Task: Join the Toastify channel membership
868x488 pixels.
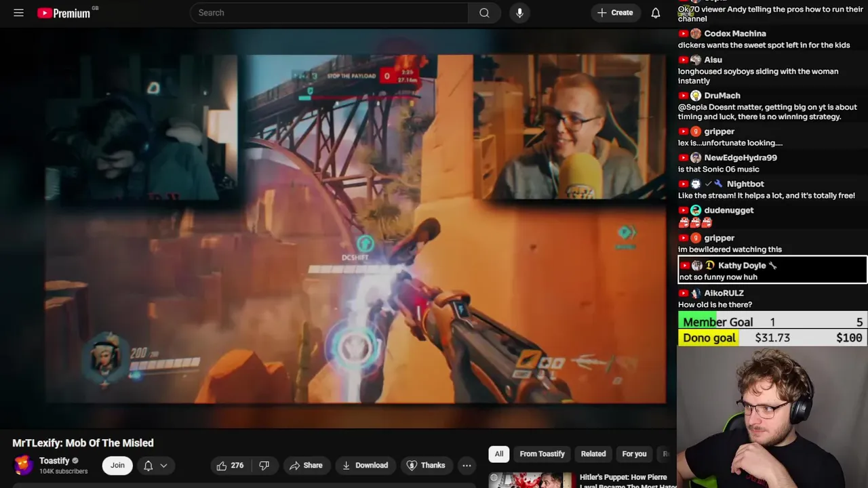Action: [x=117, y=465]
